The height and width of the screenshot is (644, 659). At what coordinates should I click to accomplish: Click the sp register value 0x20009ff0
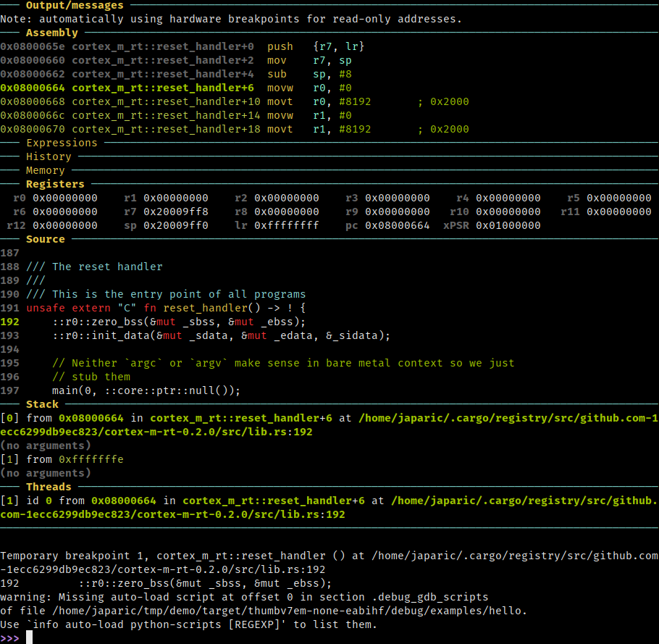tap(176, 226)
